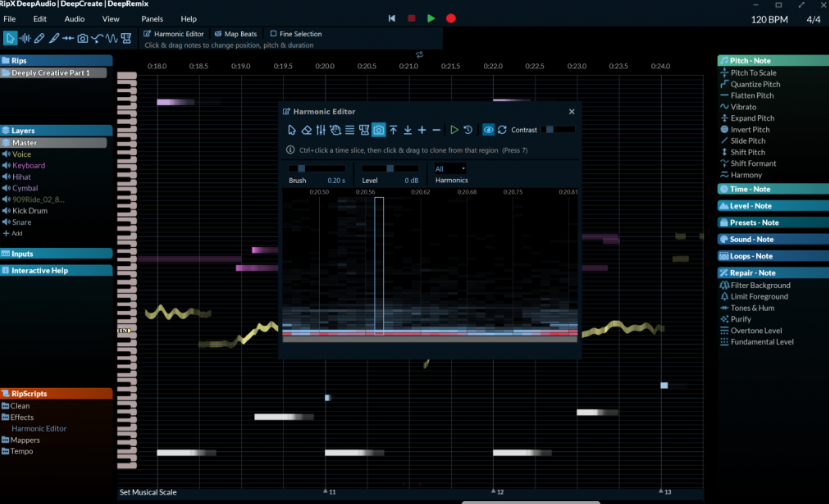
Task: Mute the Hihat layer speaker
Action: point(6,177)
